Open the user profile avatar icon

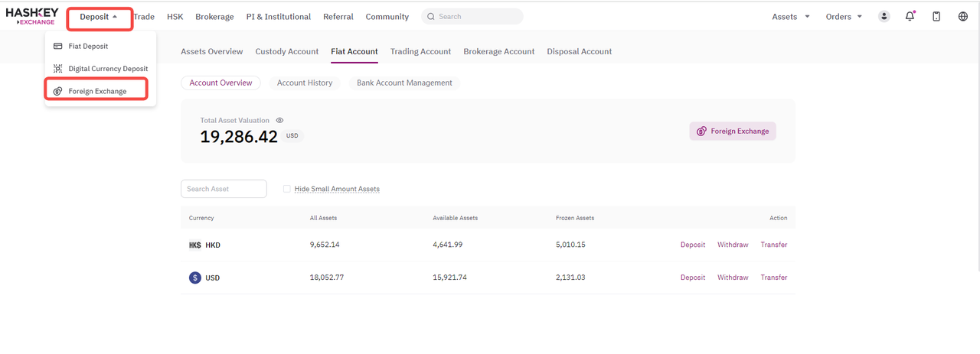[x=884, y=16]
